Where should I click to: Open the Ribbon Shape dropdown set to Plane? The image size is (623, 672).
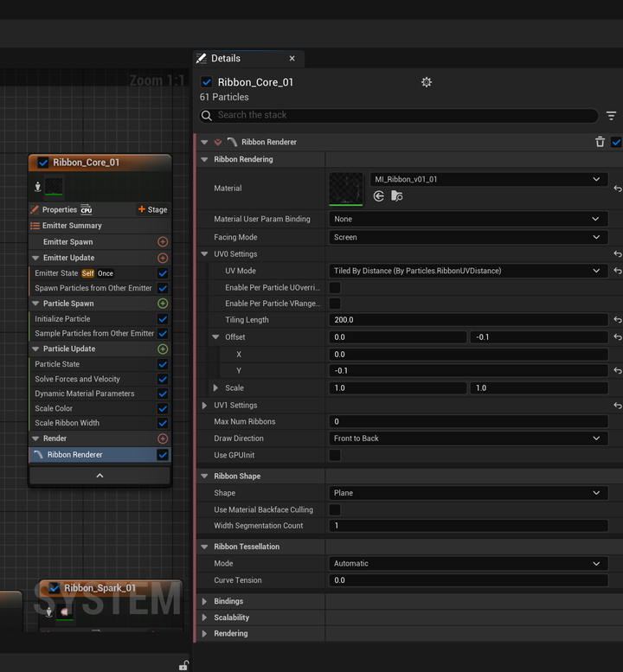tap(468, 493)
